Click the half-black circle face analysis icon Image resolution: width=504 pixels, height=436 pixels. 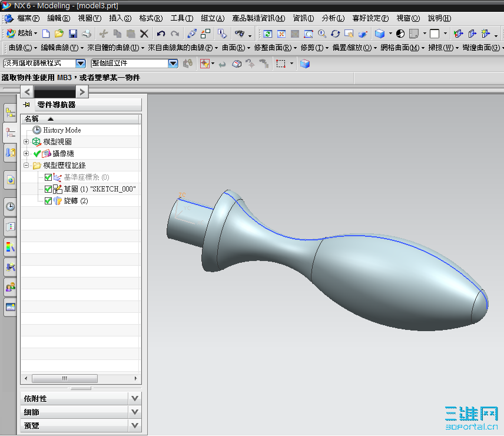(x=400, y=34)
